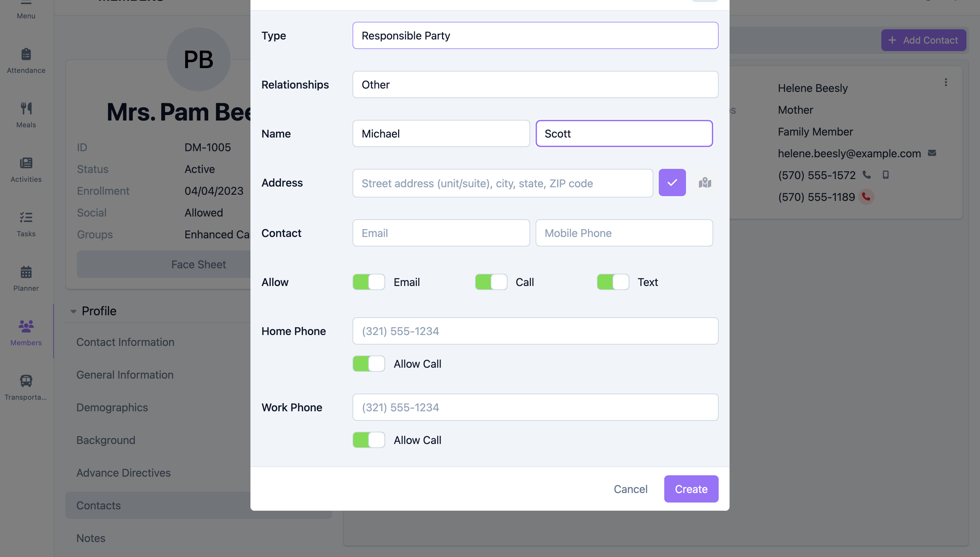Click the mobile icon next to (570) 555-1572
Image resolution: width=980 pixels, height=557 pixels.
coord(885,175)
